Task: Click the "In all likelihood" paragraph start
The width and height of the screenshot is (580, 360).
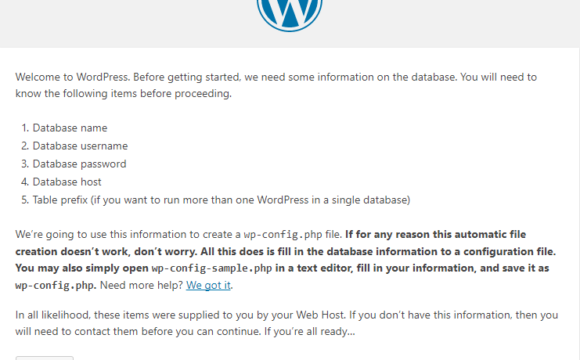Action: tap(53, 315)
